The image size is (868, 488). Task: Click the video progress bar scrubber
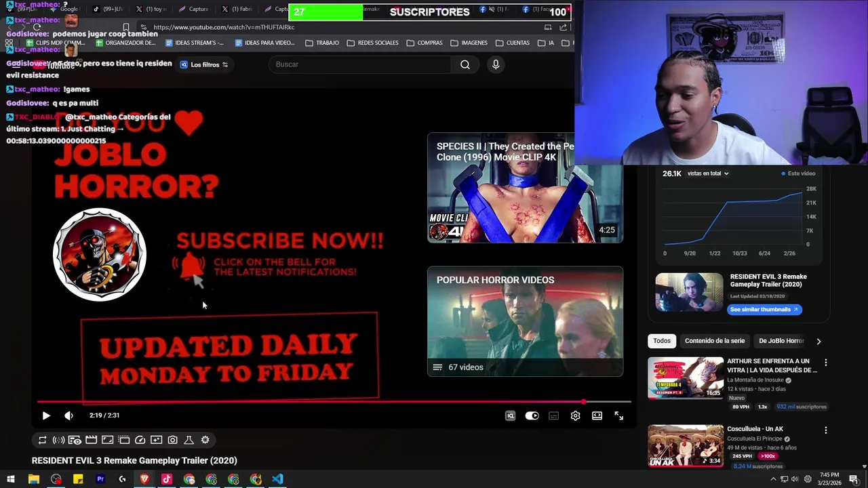click(584, 402)
